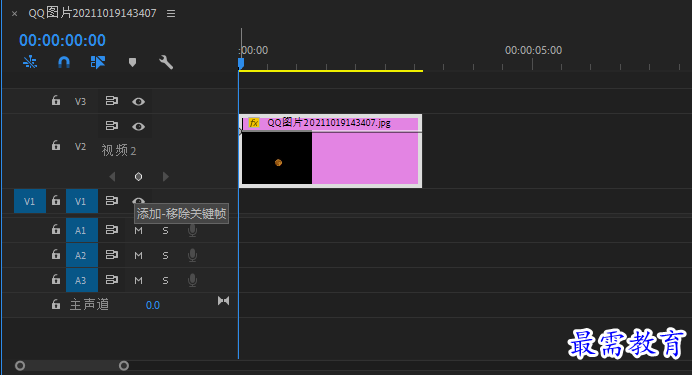The width and height of the screenshot is (692, 375).
Task: Toggle sync lock for V3
Action: (112, 101)
